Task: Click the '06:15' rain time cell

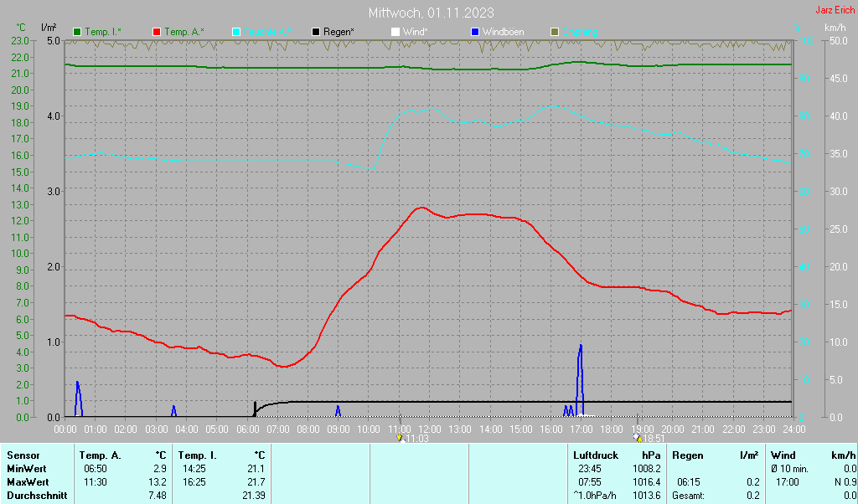Action: coord(689,483)
